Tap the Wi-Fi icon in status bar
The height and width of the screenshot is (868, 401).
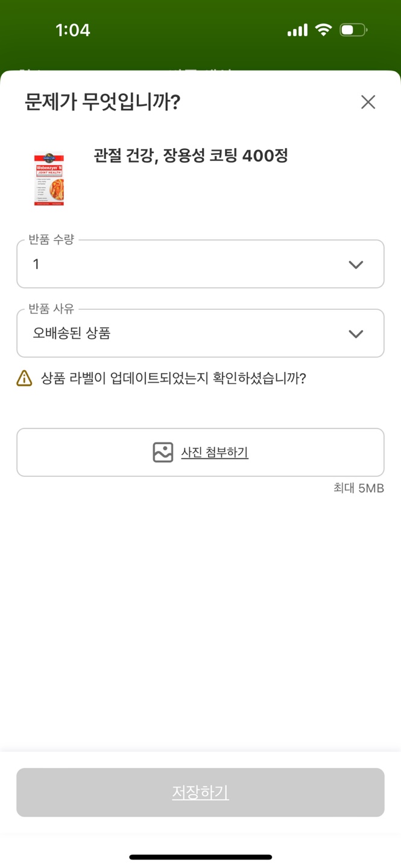coord(324,30)
